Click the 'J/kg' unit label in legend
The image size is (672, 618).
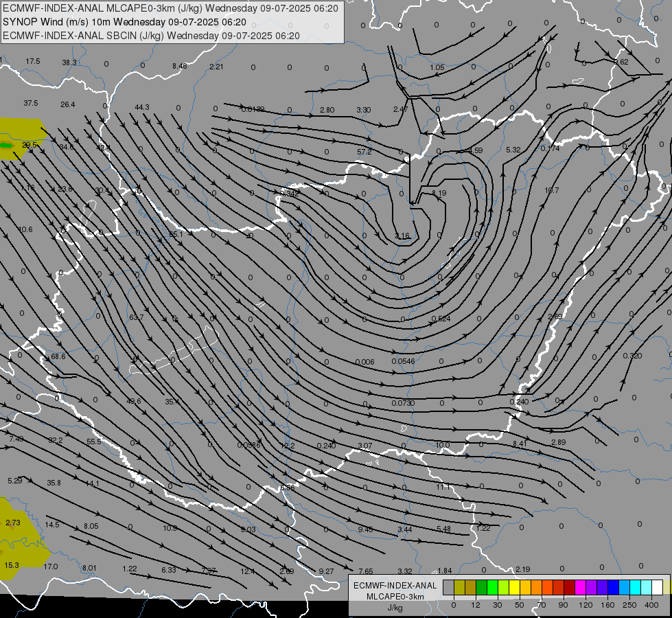(395, 608)
